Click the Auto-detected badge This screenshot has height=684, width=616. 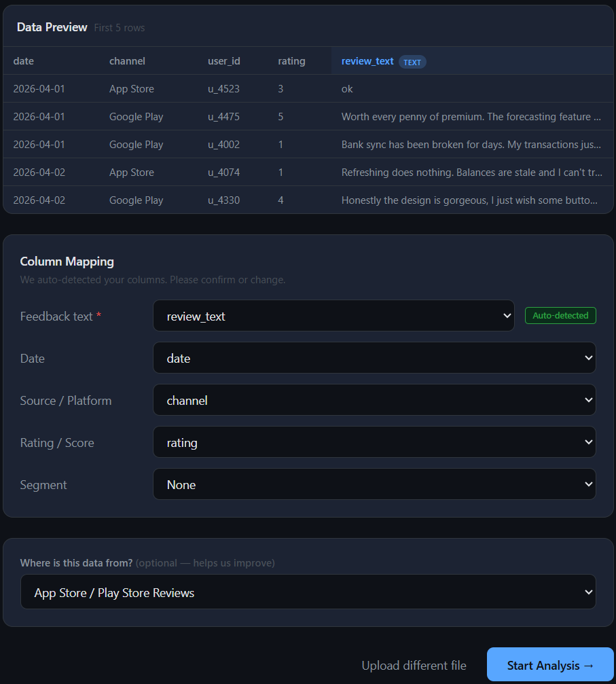point(560,315)
